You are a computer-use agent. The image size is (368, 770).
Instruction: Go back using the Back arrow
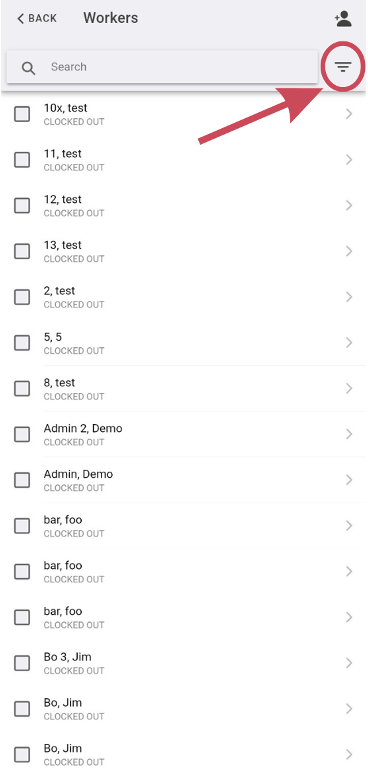pyautogui.click(x=37, y=19)
